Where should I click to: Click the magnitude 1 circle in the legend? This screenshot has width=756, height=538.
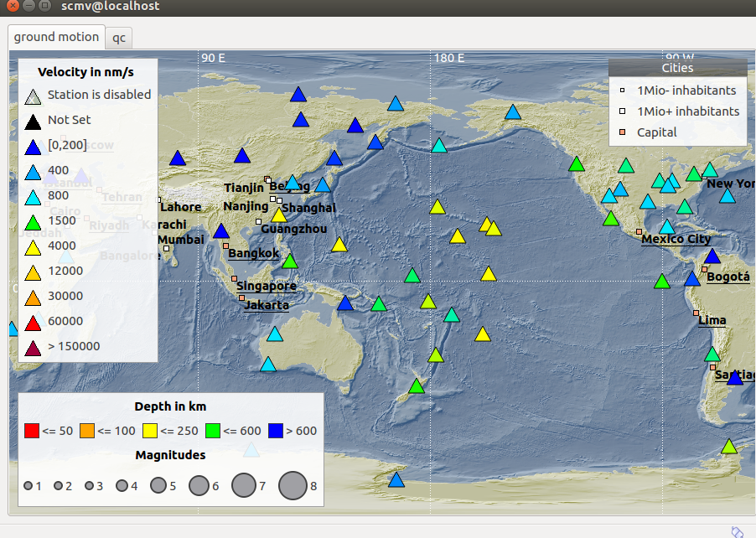[x=28, y=485]
